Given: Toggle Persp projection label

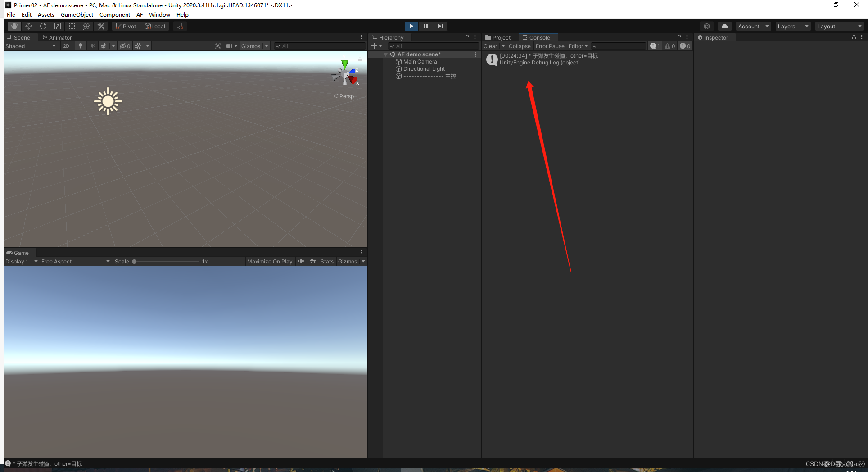Looking at the screenshot, I should click(x=344, y=96).
